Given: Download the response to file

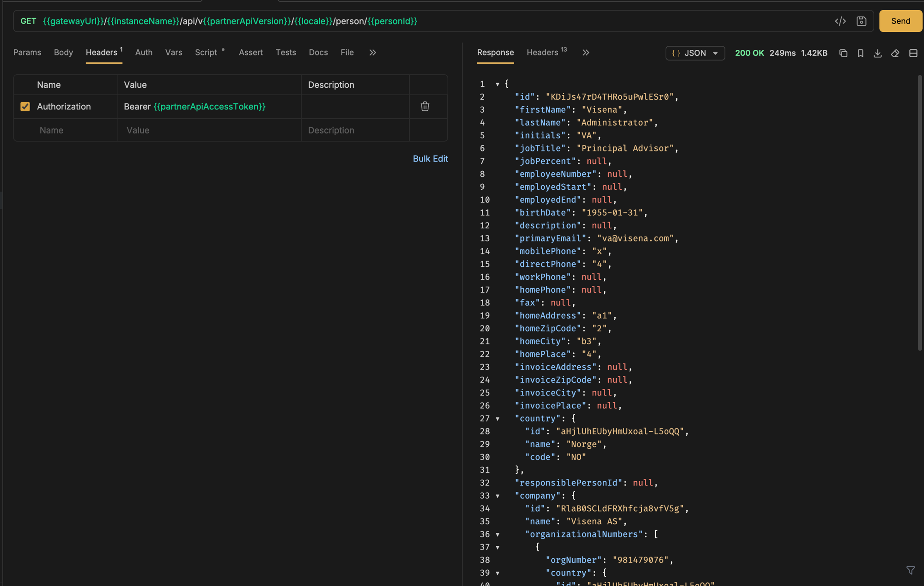Looking at the screenshot, I should tap(877, 53).
